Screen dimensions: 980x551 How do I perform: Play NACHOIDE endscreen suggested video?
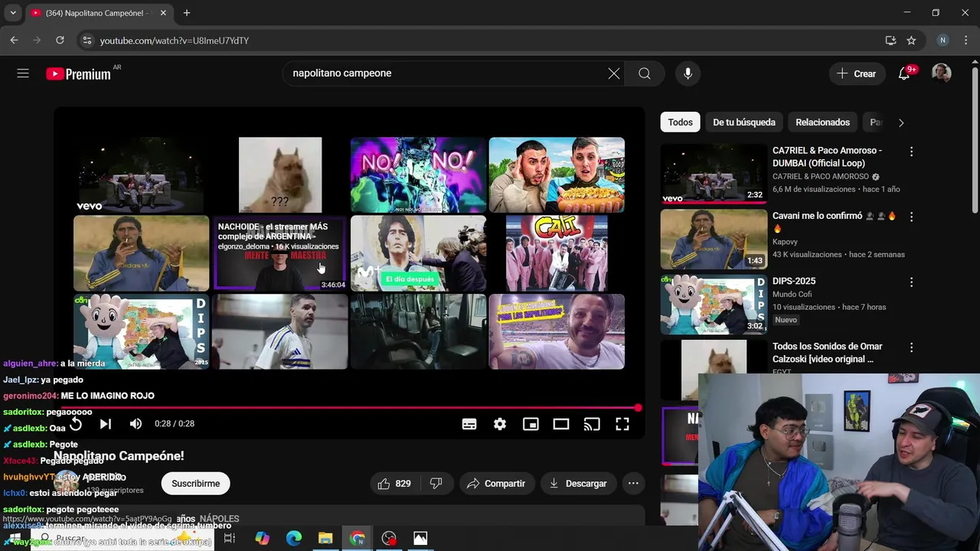279,253
